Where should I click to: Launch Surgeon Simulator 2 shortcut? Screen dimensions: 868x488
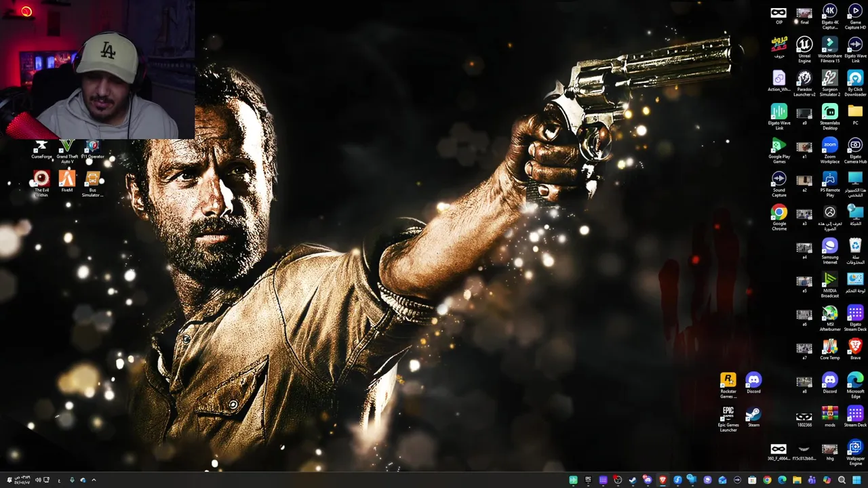click(x=829, y=83)
